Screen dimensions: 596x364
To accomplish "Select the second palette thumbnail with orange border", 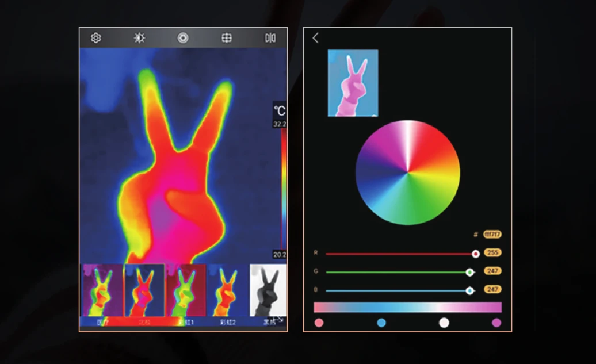I will tap(144, 290).
